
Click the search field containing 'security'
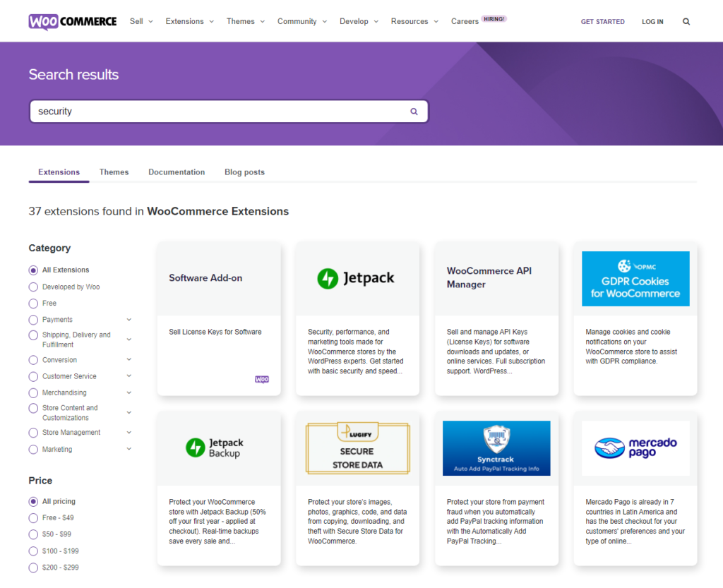pyautogui.click(x=229, y=112)
